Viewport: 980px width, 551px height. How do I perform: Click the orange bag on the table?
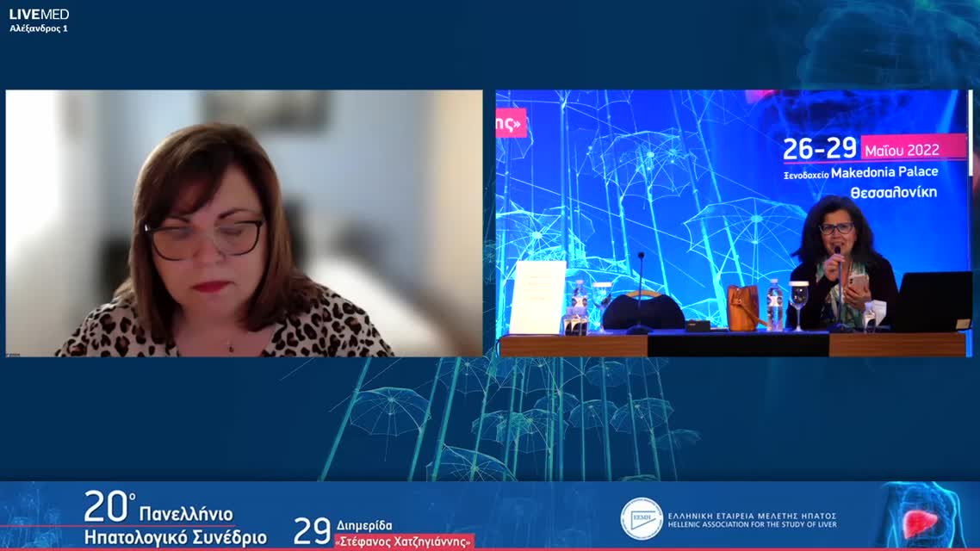(742, 307)
